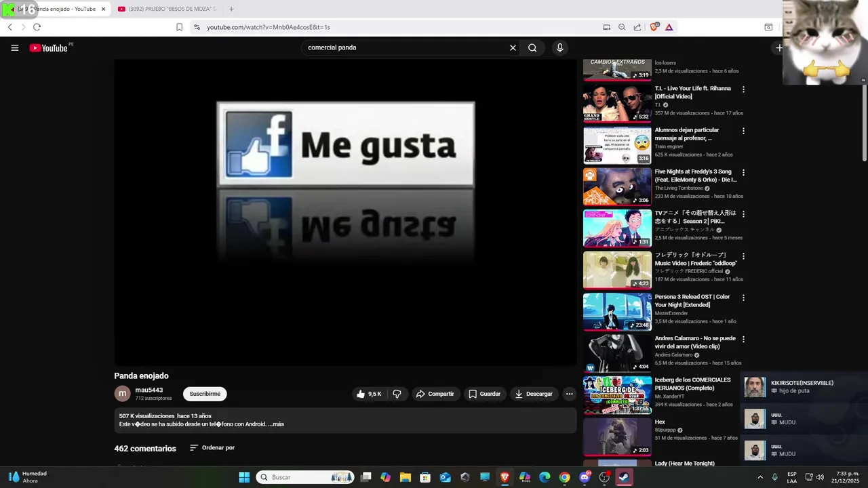Start voice search with the microphone
This screenshot has width=868, height=488.
click(x=559, y=47)
